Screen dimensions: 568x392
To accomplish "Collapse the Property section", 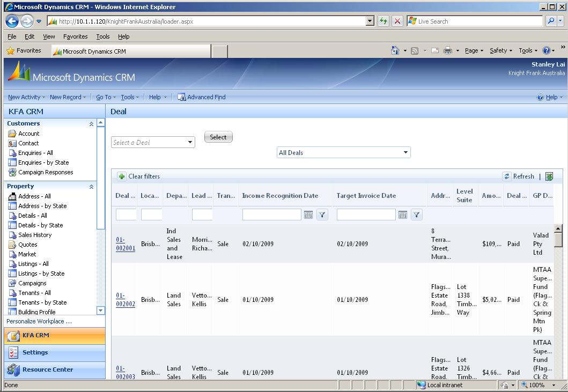I will [x=91, y=187].
